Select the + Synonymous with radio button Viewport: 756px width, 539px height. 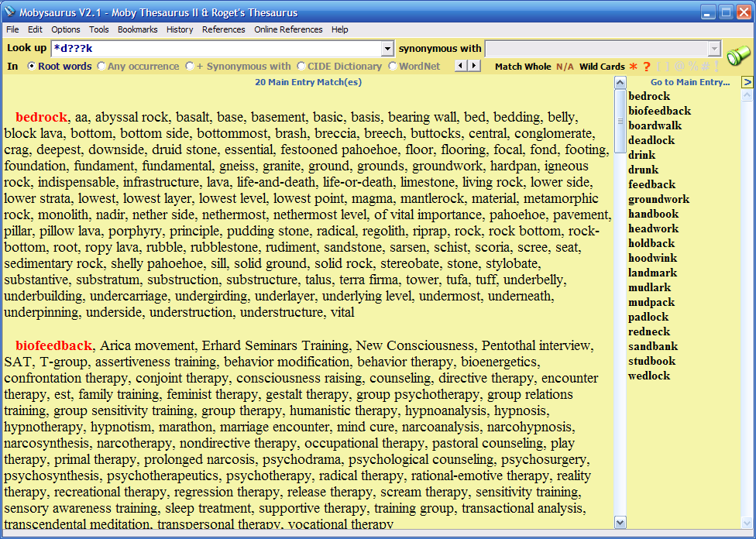[x=190, y=66]
